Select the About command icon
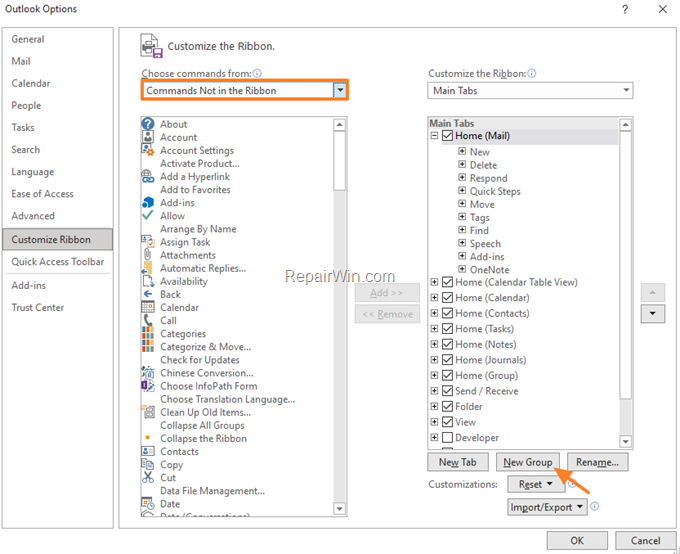The width and height of the screenshot is (680, 554). (x=148, y=124)
